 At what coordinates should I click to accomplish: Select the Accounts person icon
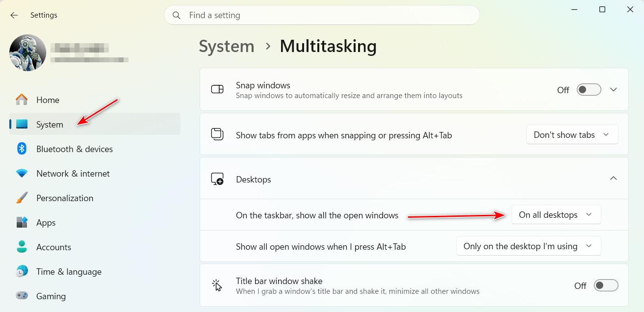(22, 247)
